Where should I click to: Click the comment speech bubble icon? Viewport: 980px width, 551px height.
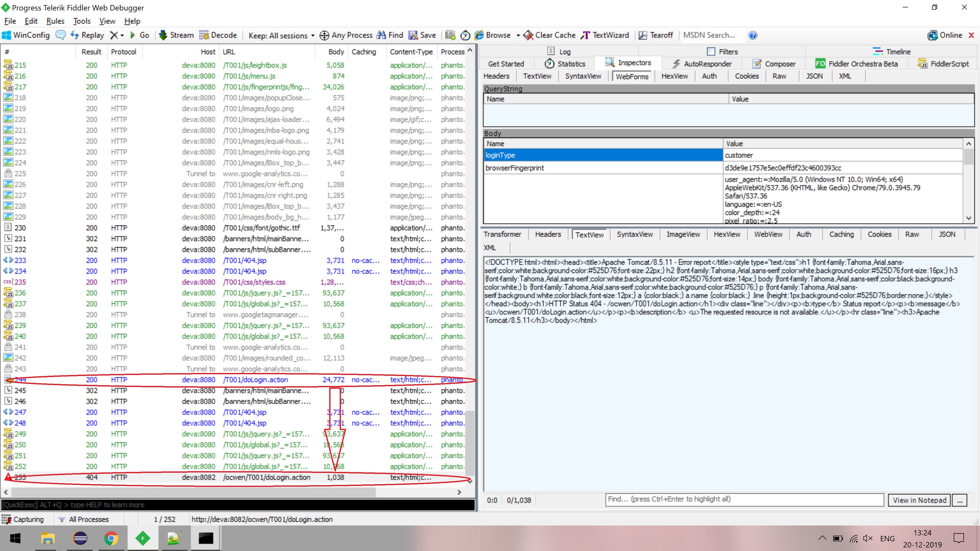click(x=60, y=35)
